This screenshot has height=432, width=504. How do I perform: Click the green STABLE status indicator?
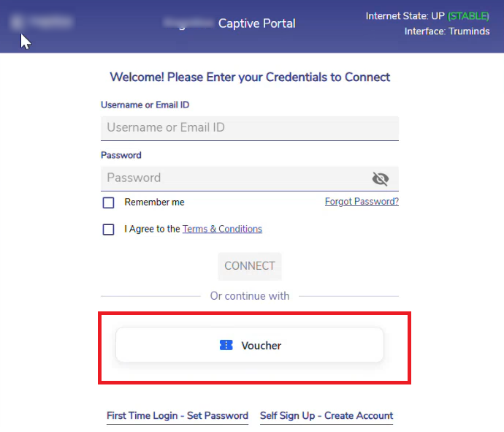[469, 15]
